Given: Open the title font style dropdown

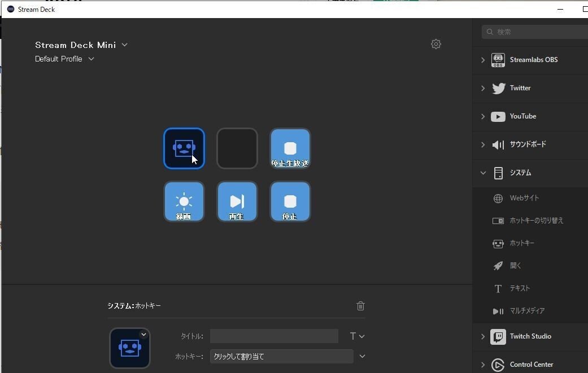Looking at the screenshot, I should [357, 336].
